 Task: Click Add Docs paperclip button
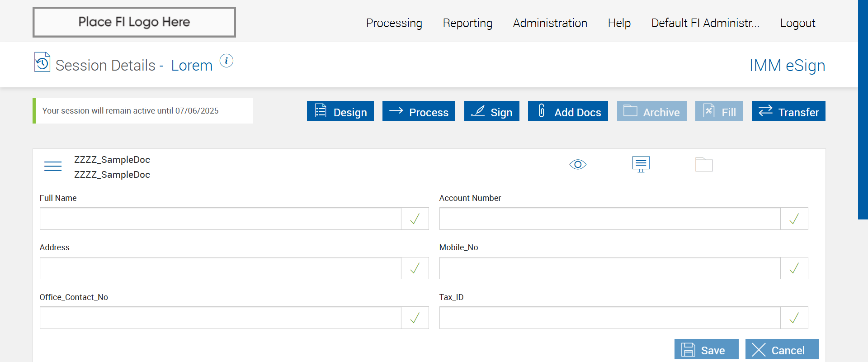(x=568, y=111)
